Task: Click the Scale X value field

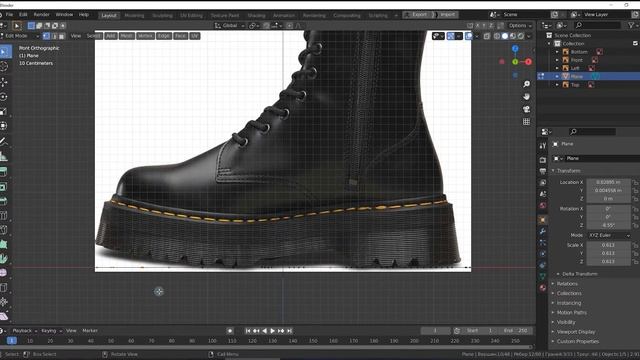Action: point(608,245)
